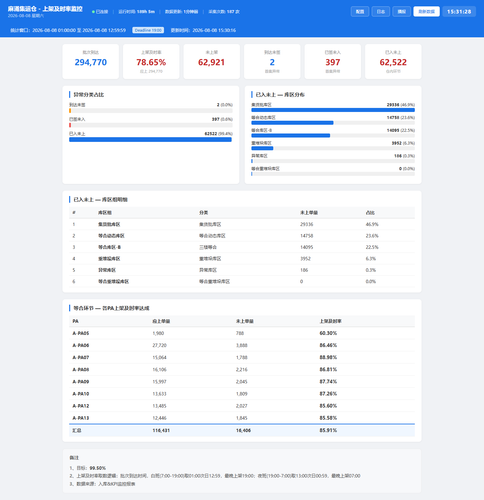484x500 pixels.
Task: Click the 86.81% rate for A-PA08
Action: tap(328, 370)
